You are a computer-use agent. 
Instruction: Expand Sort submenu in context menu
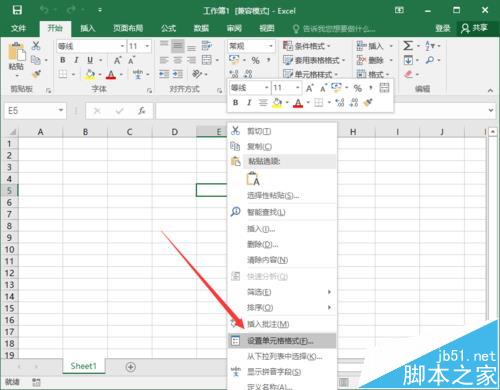click(282, 307)
